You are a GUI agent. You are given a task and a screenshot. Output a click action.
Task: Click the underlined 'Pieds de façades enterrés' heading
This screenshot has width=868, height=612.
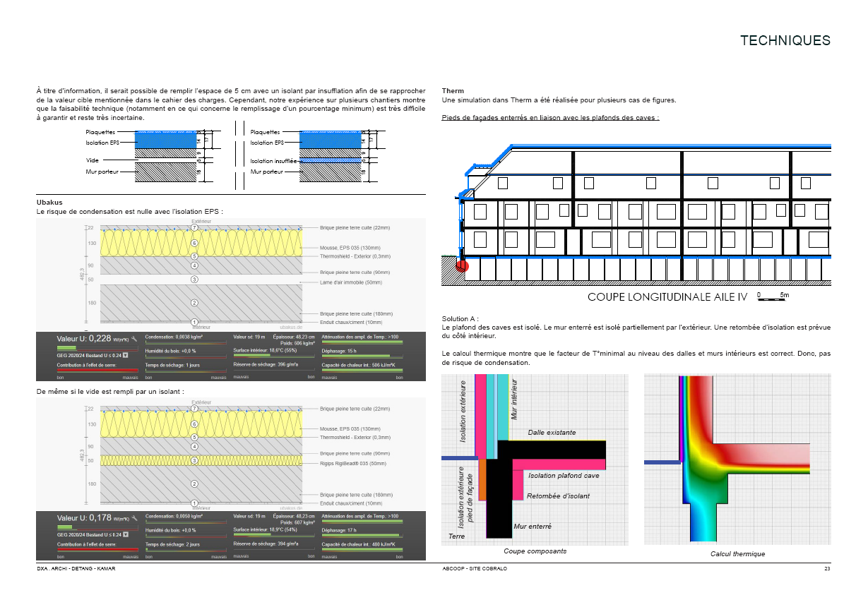(550, 118)
